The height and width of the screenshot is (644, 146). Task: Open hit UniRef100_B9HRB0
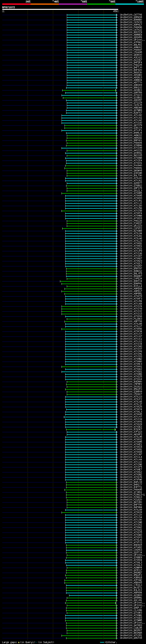tap(131, 20)
